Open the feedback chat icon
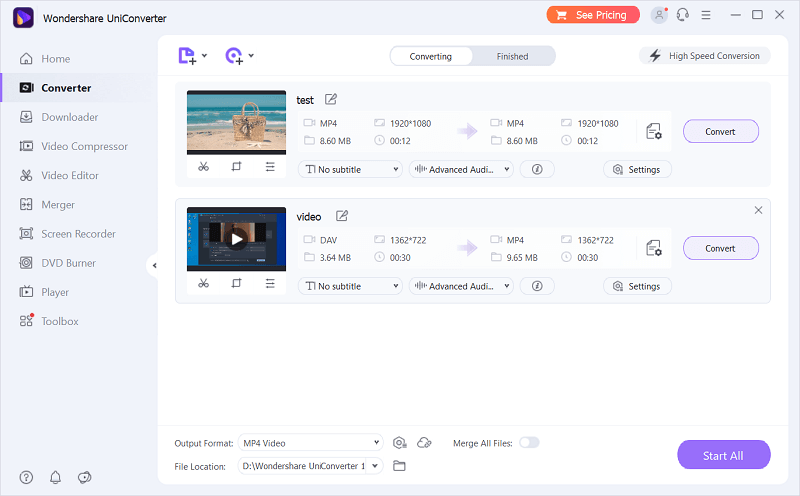 pos(84,477)
